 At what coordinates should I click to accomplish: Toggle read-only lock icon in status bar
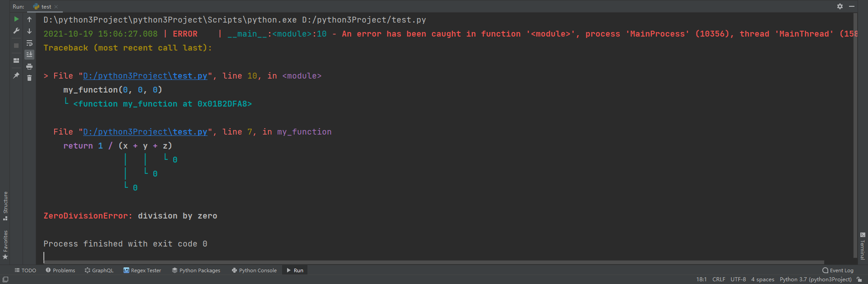pos(859,279)
